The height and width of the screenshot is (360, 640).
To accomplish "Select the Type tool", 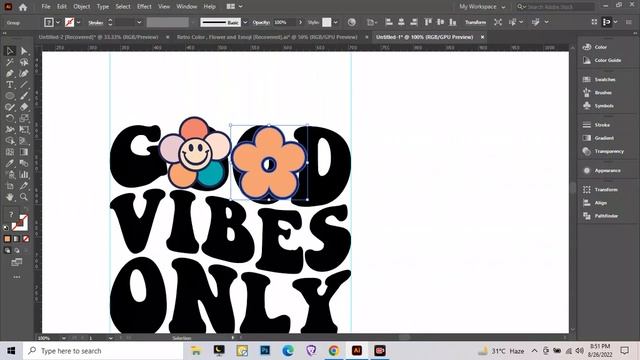I will point(10,84).
